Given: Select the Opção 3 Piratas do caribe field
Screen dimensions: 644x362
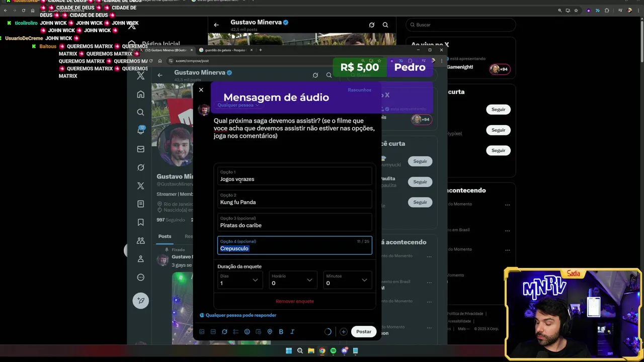Looking at the screenshot, I should click(x=295, y=222).
